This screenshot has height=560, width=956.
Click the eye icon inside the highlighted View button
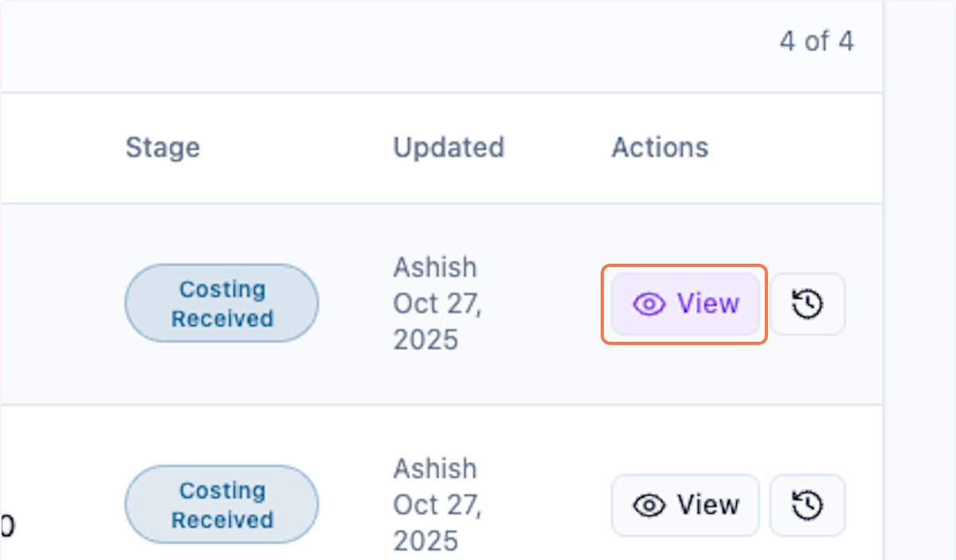pos(650,303)
